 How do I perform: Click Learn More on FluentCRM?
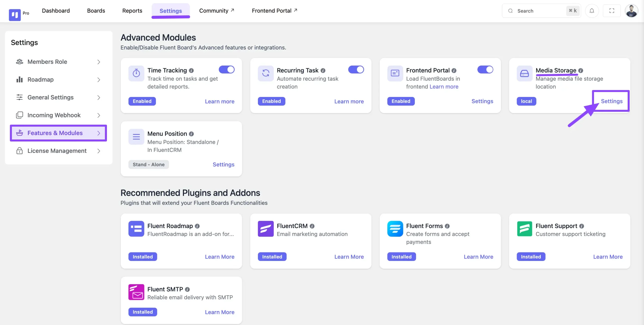coord(349,257)
